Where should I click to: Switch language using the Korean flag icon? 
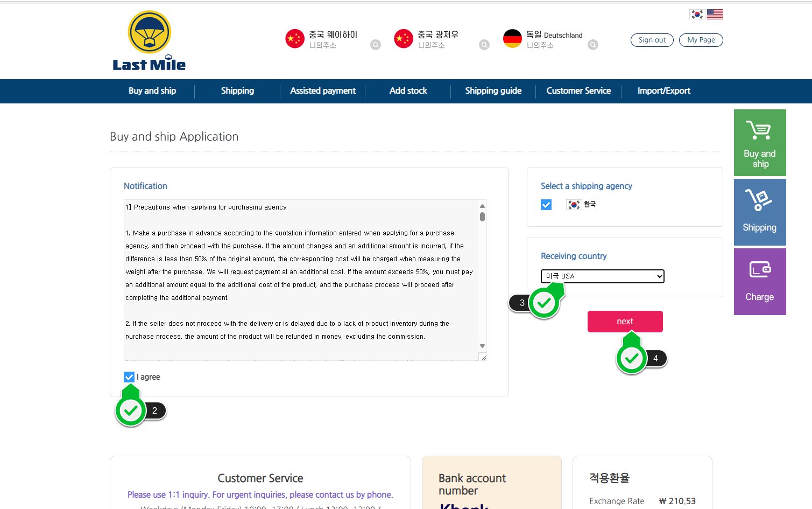pos(697,15)
